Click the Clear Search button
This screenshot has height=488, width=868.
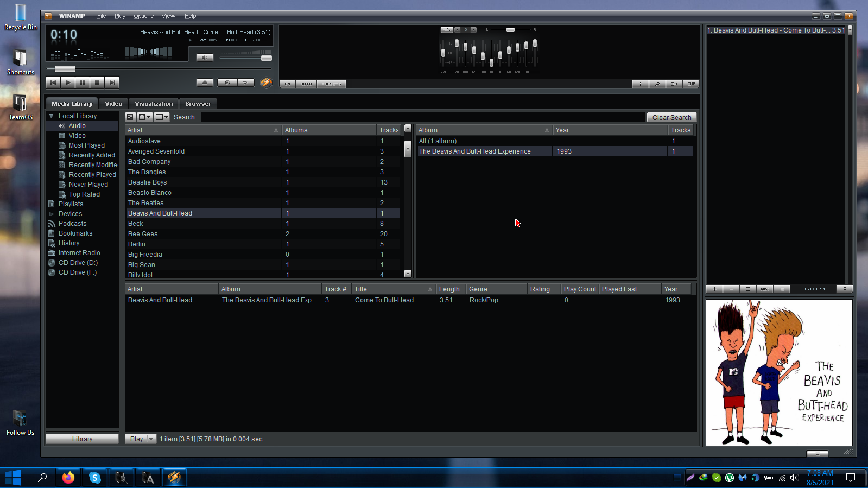[x=671, y=117]
